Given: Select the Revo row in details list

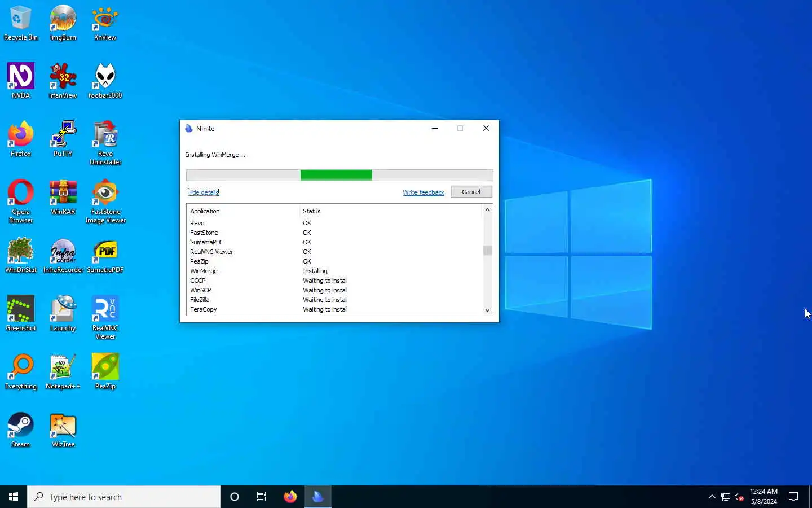Looking at the screenshot, I should (335, 223).
